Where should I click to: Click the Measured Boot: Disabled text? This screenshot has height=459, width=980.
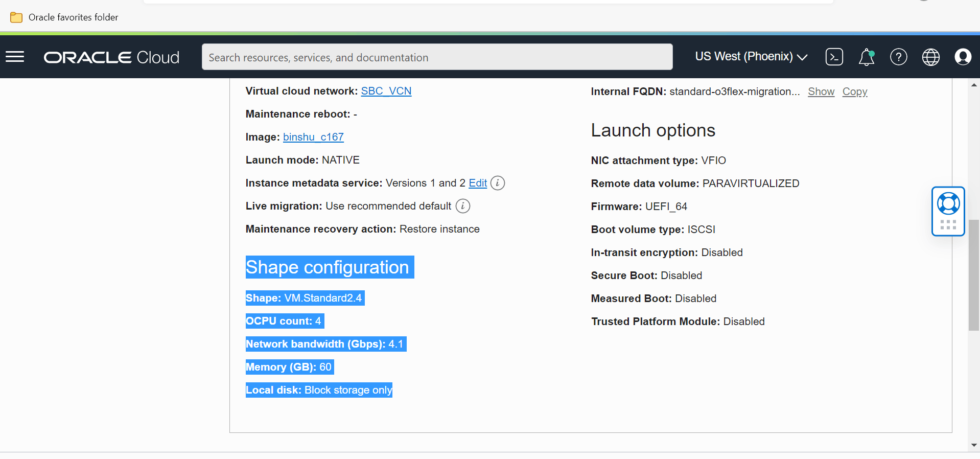click(x=654, y=299)
